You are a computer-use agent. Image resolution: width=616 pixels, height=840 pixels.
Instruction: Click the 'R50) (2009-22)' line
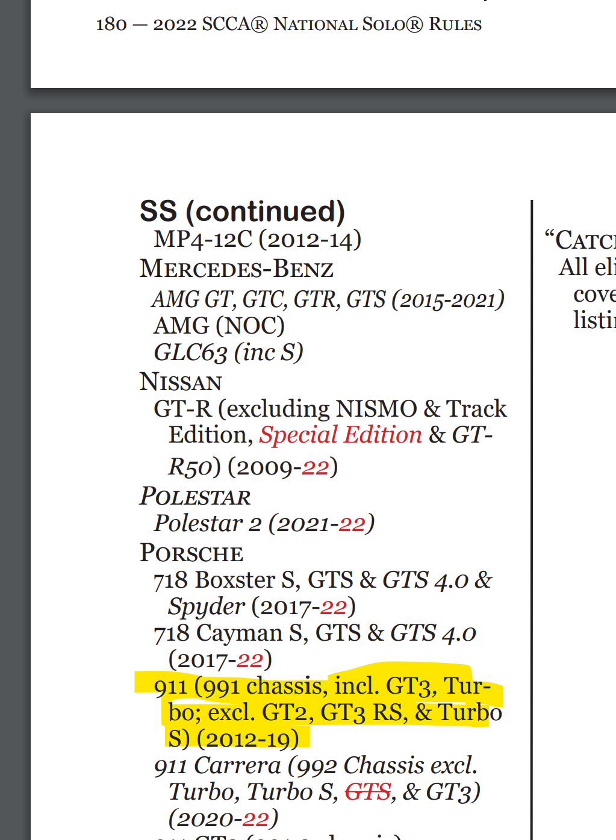coord(253,467)
